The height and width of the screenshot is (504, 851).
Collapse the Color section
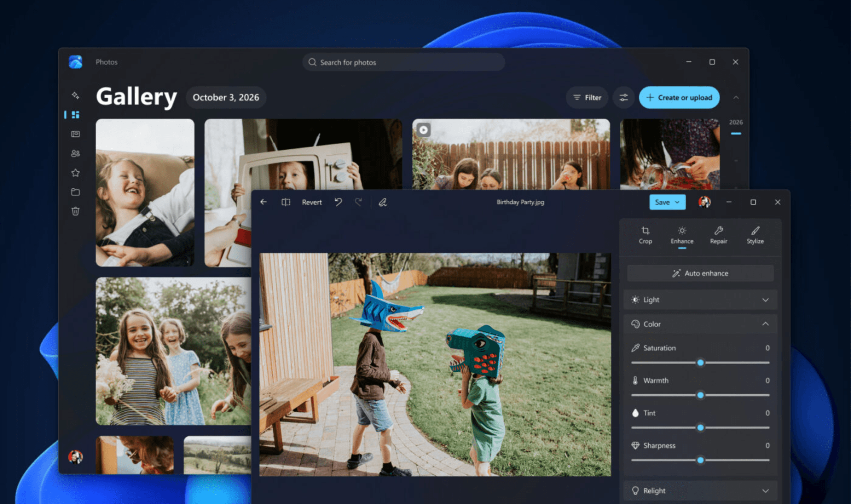point(700,324)
